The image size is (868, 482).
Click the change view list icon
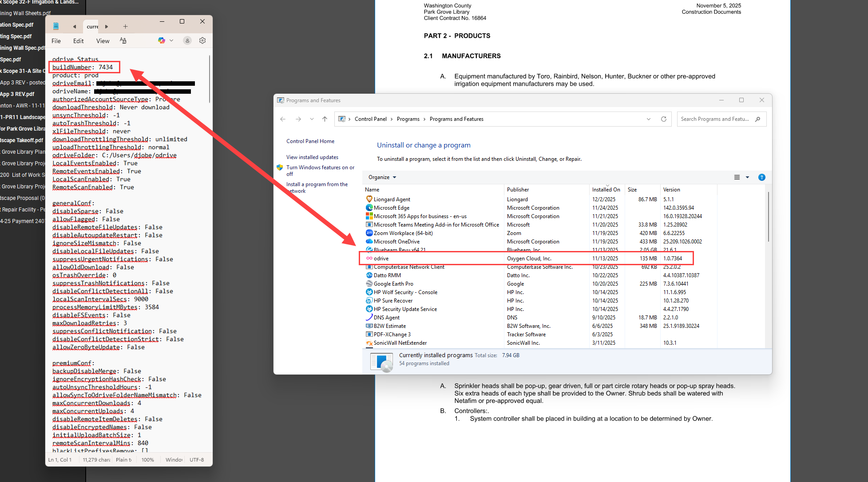737,177
